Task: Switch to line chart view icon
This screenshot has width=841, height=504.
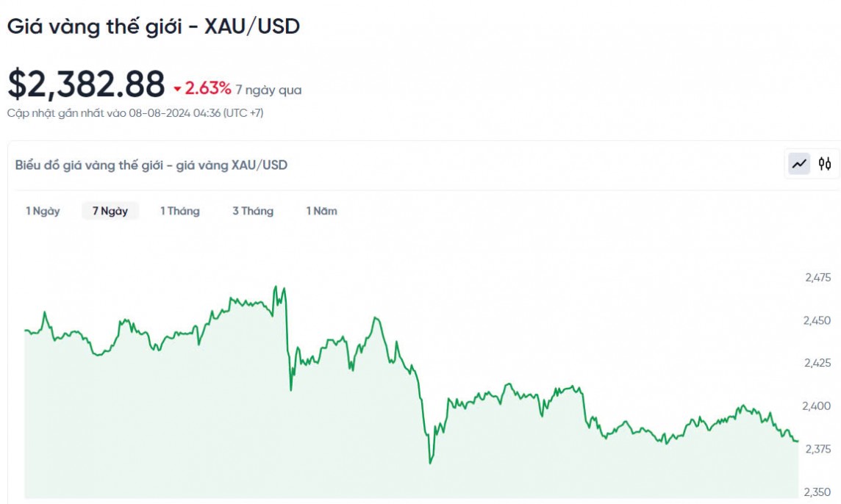Action: (x=799, y=164)
